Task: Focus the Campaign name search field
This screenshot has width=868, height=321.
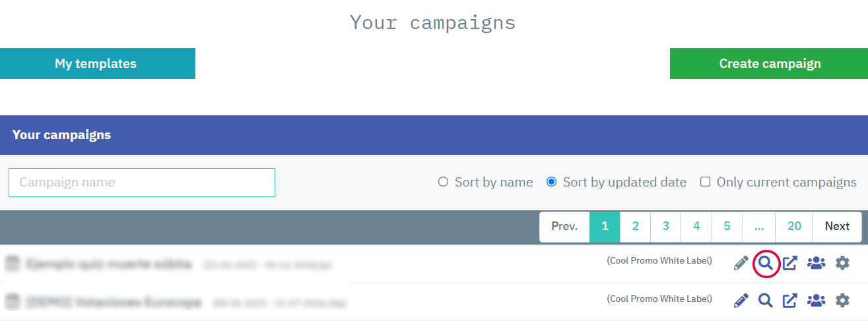Action: point(141,183)
